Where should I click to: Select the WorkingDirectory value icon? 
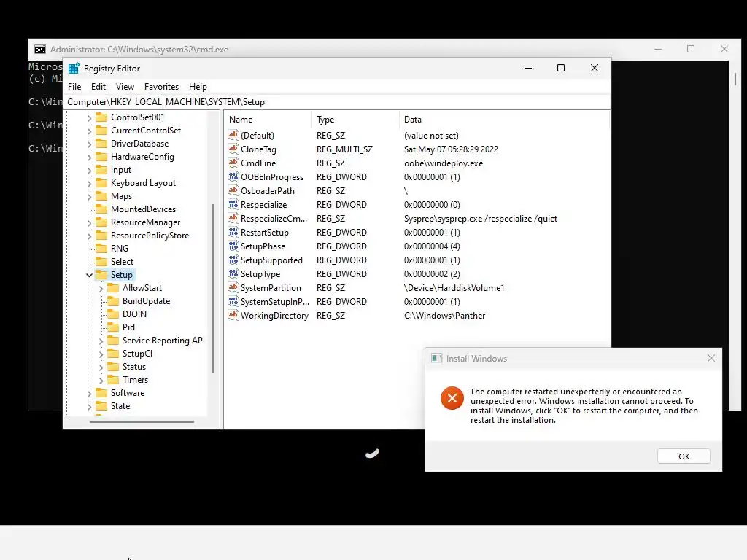click(233, 315)
